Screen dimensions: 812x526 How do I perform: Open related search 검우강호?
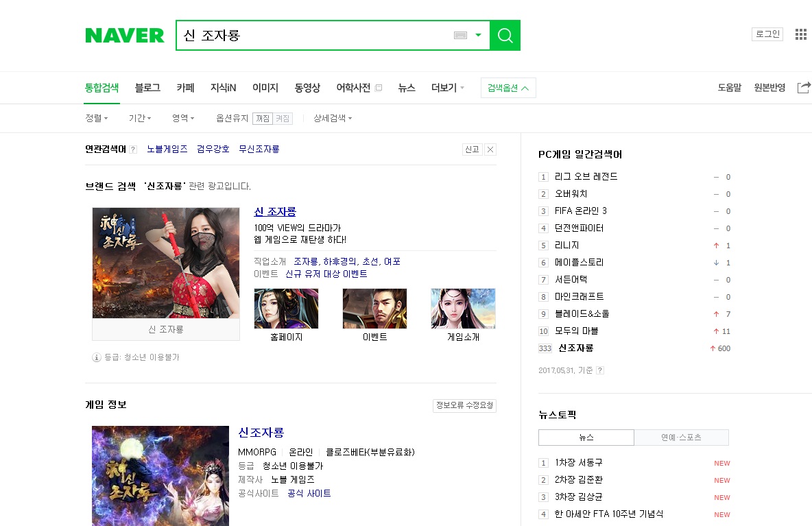(x=213, y=149)
